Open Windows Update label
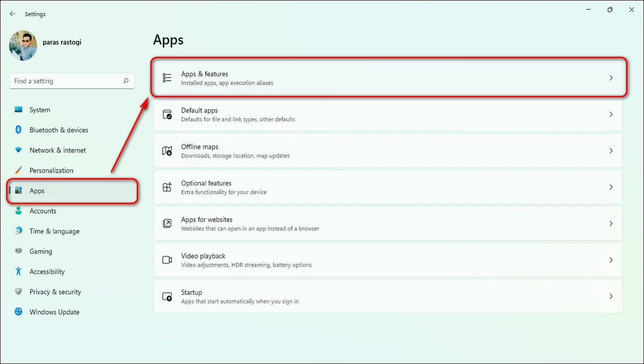This screenshot has width=644, height=364. click(x=54, y=312)
